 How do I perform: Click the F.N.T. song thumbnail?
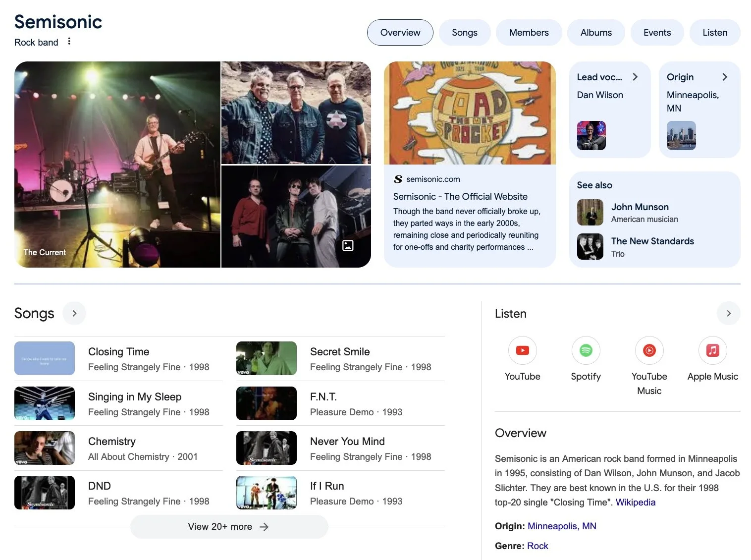point(267,403)
